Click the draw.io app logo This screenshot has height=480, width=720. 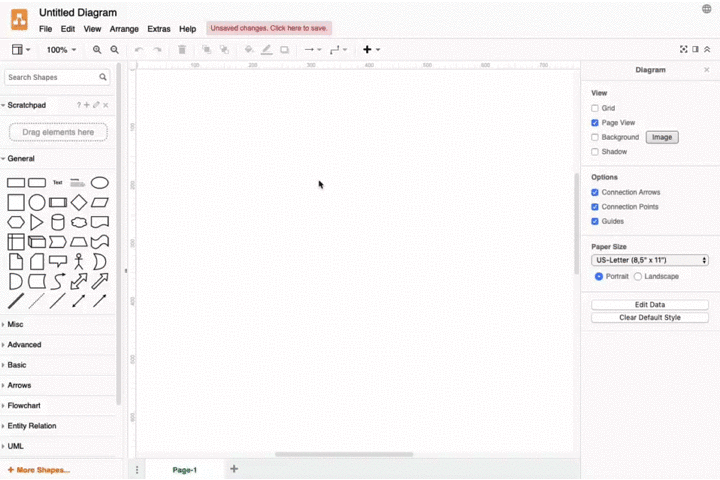coord(19,20)
